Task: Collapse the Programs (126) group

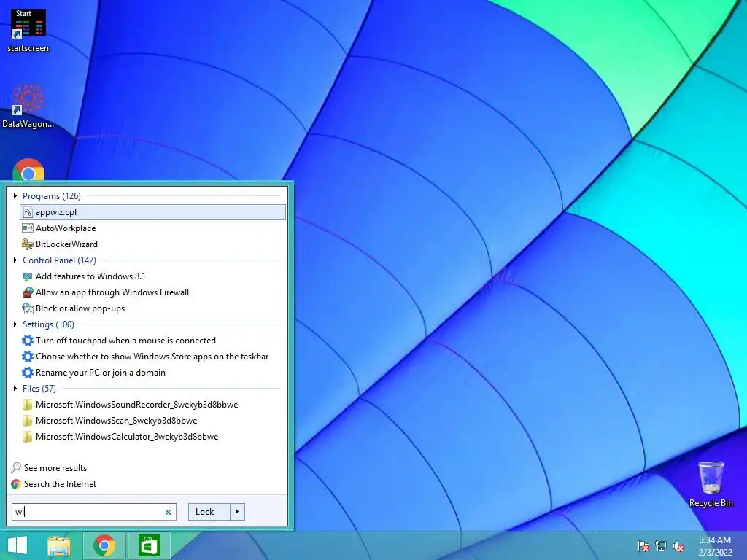Action: click(15, 195)
